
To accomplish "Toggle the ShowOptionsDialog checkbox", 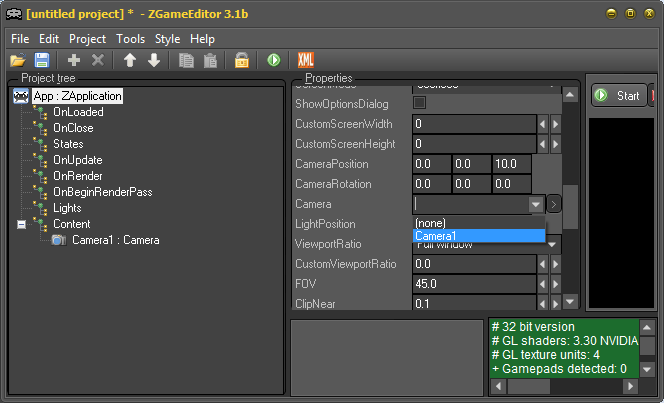I will [x=420, y=103].
